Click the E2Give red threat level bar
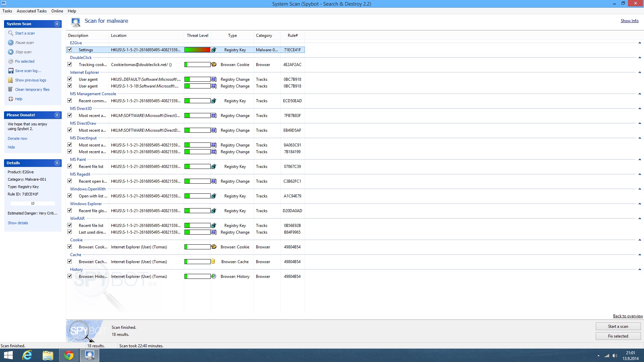Viewport: 644px width, 362px height. coord(197,50)
